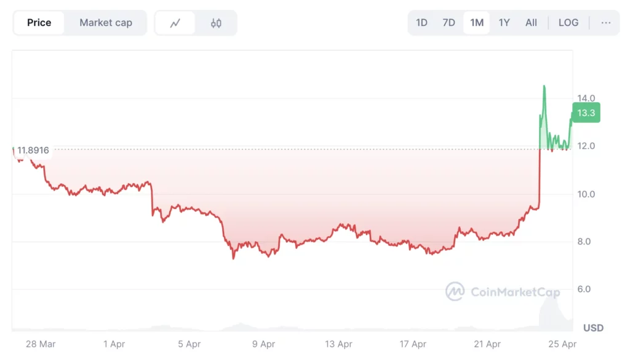The height and width of the screenshot is (364, 630).
Task: Click the USD currency label
Action: (x=593, y=328)
